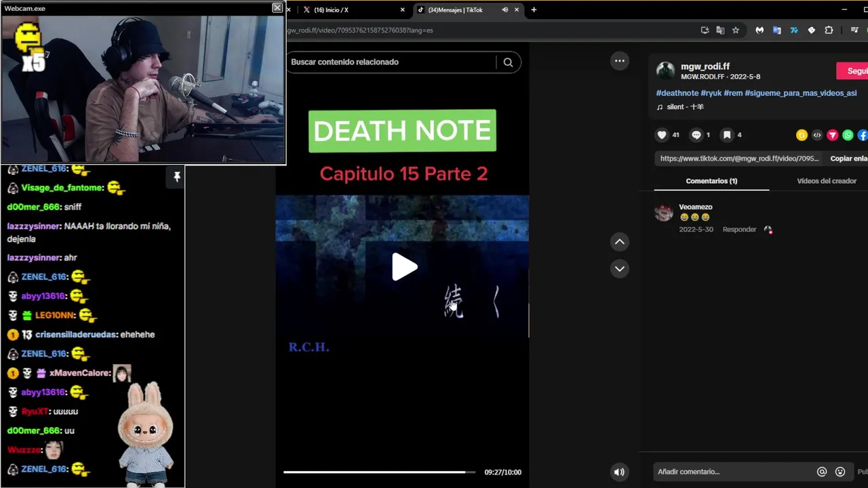Bookmark the video to favorites
The height and width of the screenshot is (488, 868).
(727, 135)
